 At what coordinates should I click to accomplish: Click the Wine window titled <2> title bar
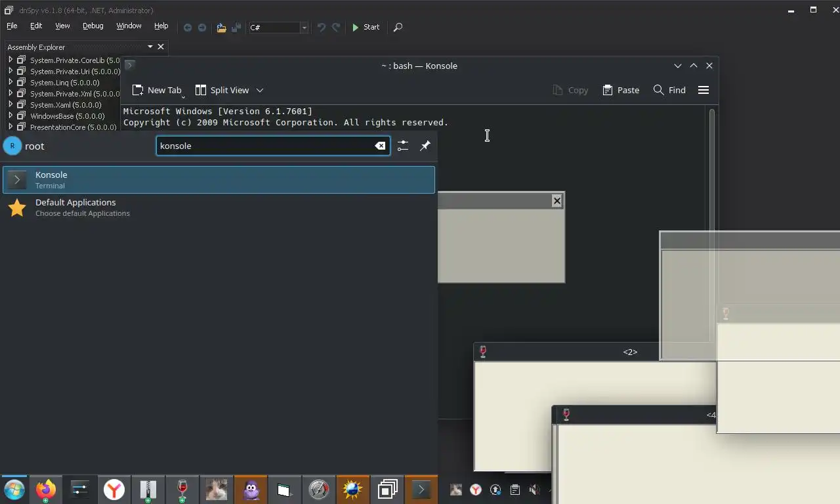[595, 352]
